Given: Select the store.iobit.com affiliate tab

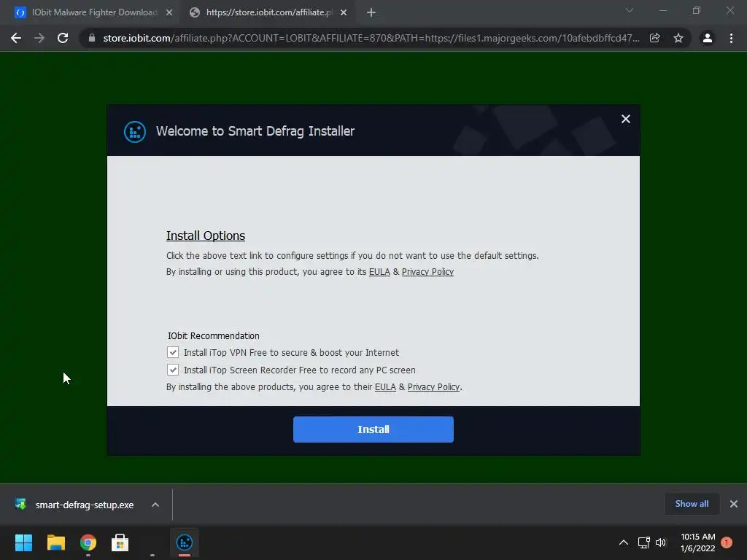Looking at the screenshot, I should coord(269,12).
